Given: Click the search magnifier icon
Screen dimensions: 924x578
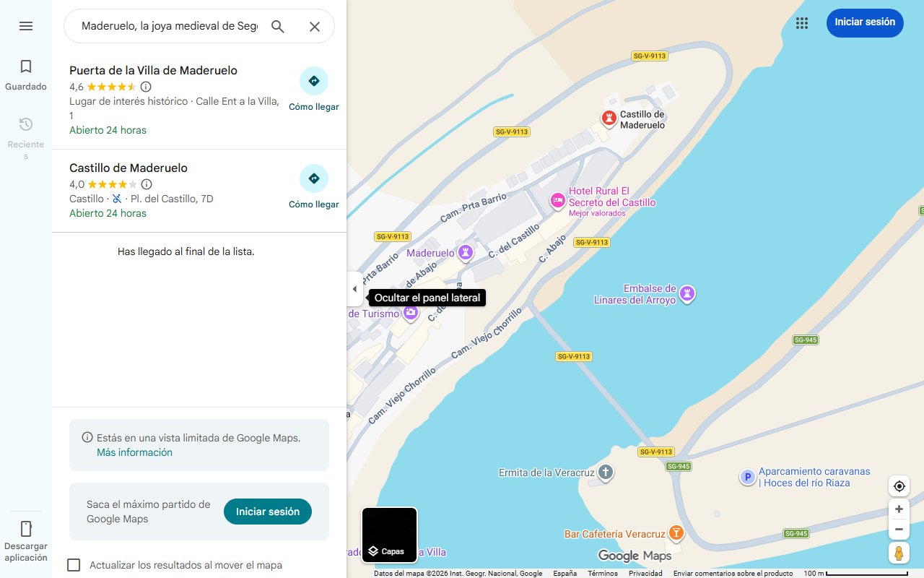Looking at the screenshot, I should pyautogui.click(x=278, y=27).
